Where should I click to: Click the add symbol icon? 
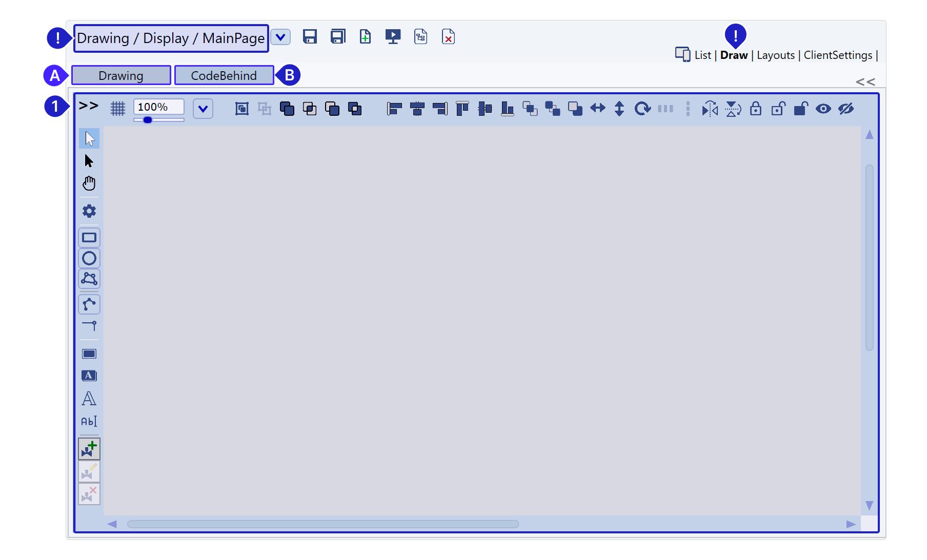[89, 449]
